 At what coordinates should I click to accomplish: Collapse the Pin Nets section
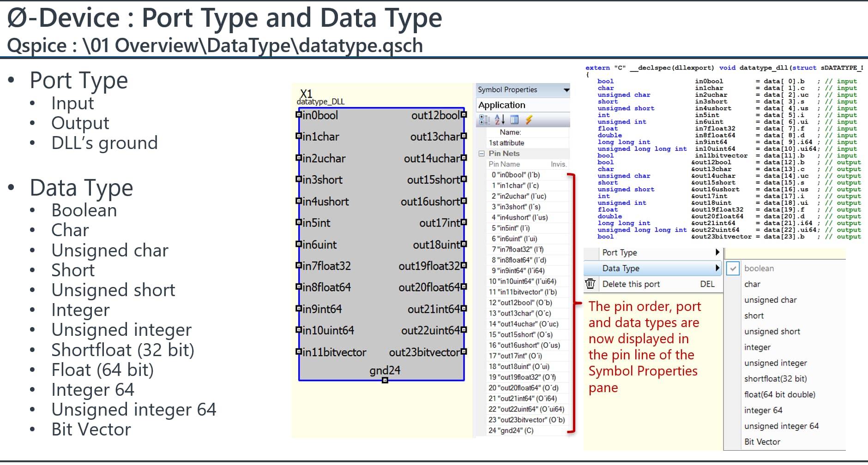coord(482,154)
